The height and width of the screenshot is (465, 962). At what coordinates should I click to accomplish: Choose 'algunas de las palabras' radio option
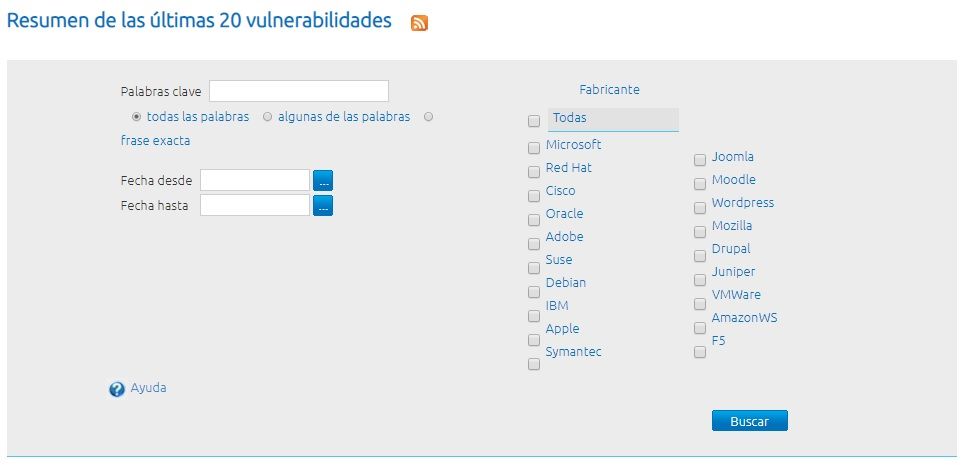[268, 117]
